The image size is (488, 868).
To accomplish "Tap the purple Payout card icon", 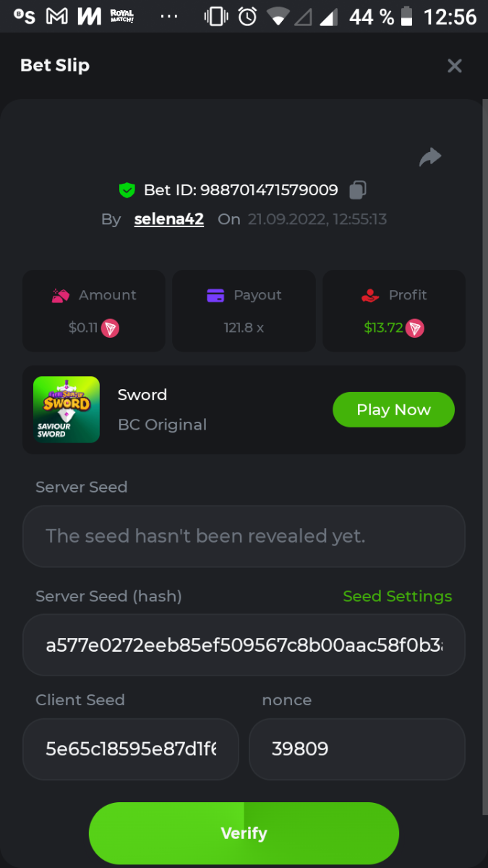I will click(215, 295).
